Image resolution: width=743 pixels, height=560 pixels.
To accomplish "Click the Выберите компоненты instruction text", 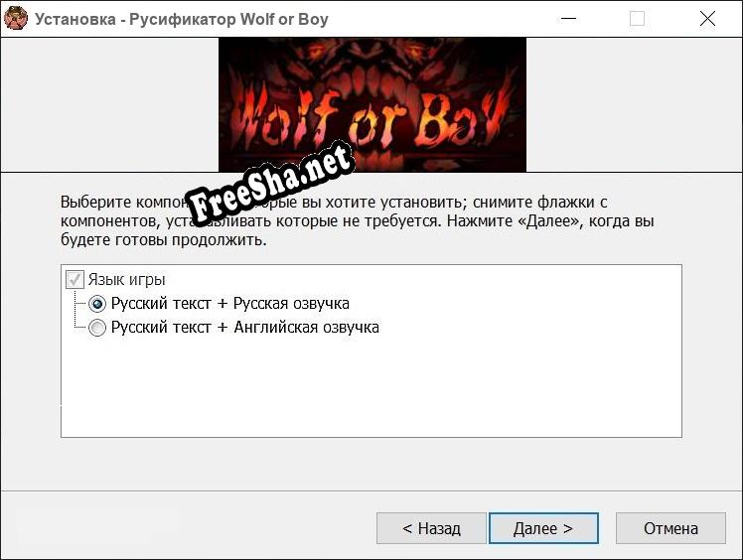I will point(358,220).
